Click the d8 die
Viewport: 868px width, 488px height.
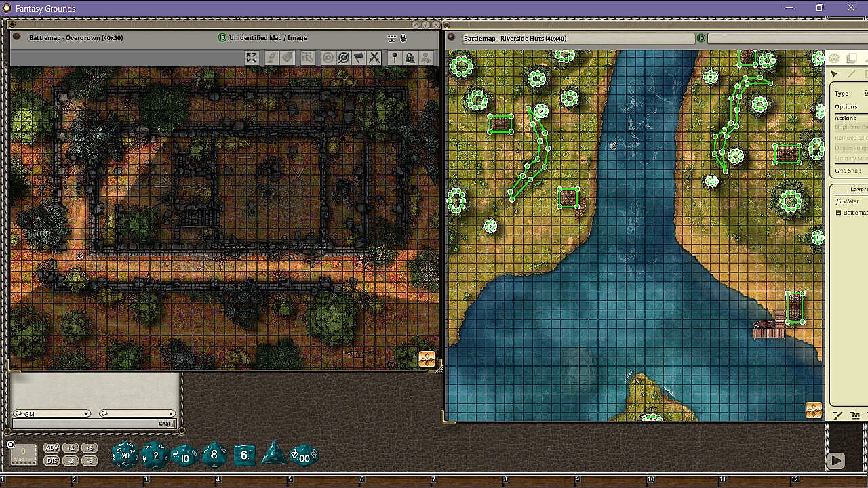(214, 455)
